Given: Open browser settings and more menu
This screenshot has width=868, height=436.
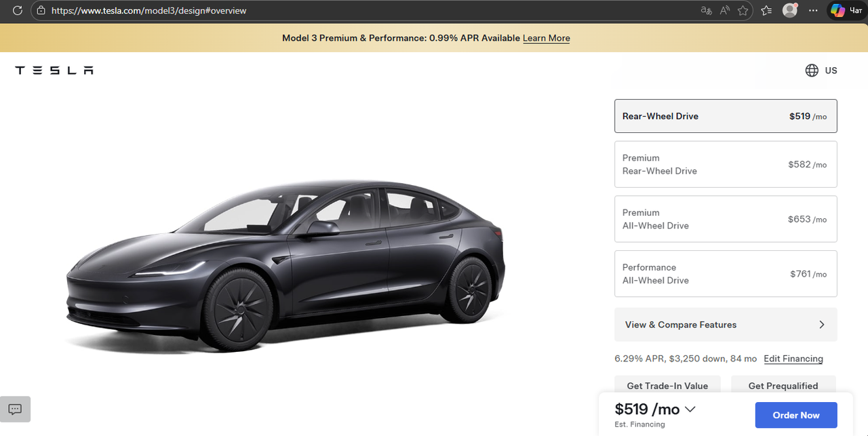Looking at the screenshot, I should (x=814, y=10).
